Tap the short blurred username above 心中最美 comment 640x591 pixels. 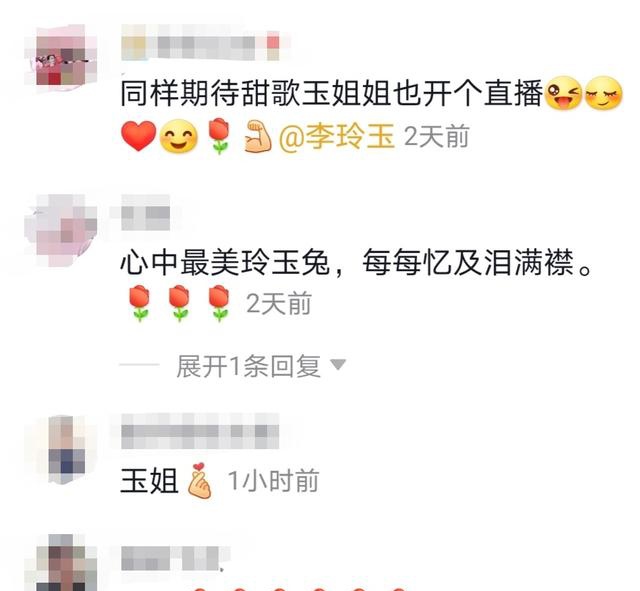[146, 213]
